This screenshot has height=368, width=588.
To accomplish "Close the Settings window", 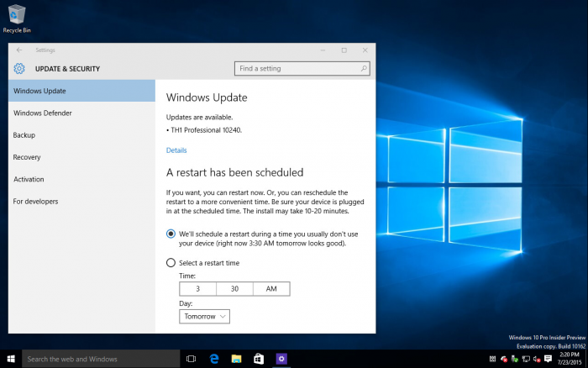I will [365, 50].
